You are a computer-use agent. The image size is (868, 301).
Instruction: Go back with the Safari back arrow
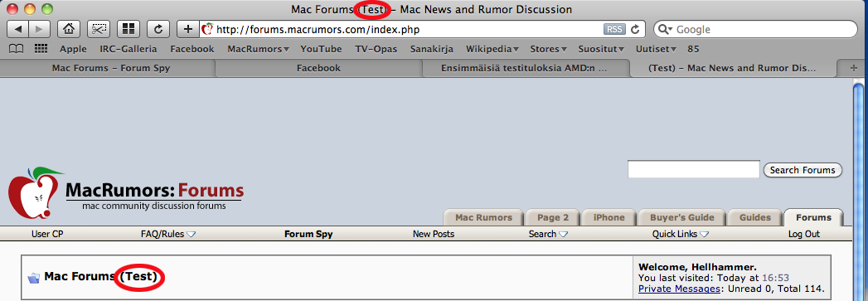pyautogui.click(x=17, y=29)
